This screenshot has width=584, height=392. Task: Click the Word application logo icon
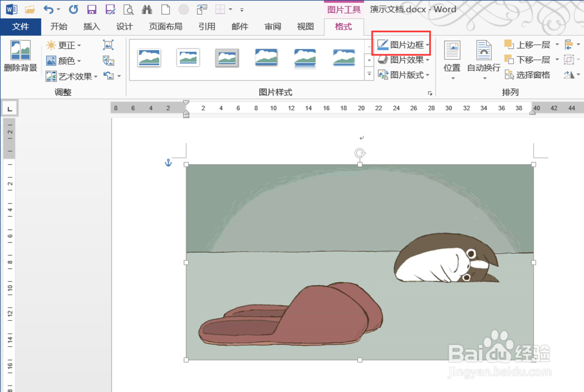[11, 9]
